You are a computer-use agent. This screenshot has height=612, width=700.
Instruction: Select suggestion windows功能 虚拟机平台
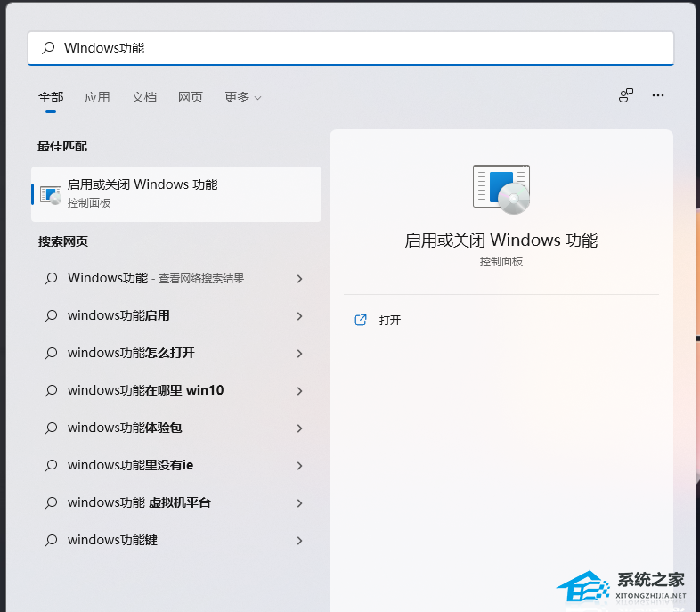click(176, 503)
